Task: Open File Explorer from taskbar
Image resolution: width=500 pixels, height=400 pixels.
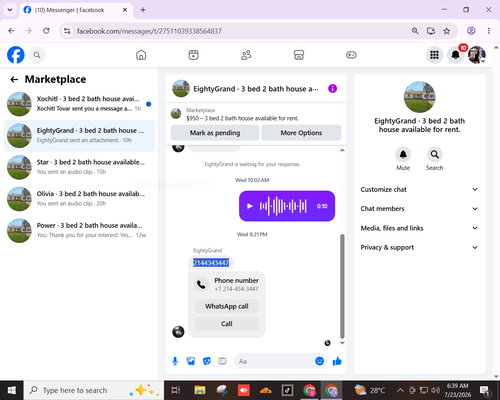Action: 200,390
